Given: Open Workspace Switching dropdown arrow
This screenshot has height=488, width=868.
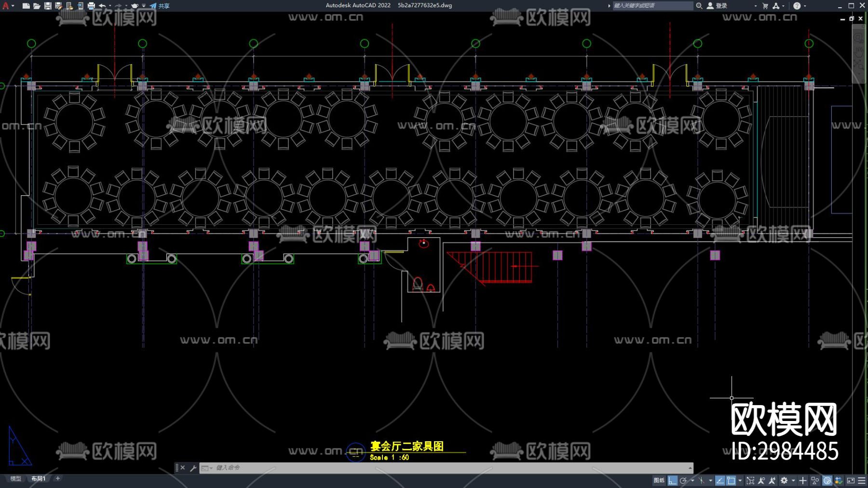Looking at the screenshot, I should click(793, 480).
